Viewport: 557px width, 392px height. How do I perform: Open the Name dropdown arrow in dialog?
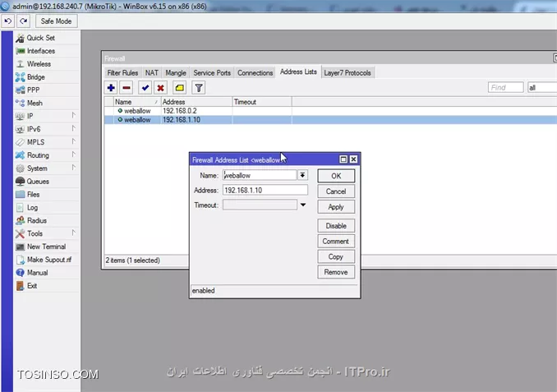(302, 175)
